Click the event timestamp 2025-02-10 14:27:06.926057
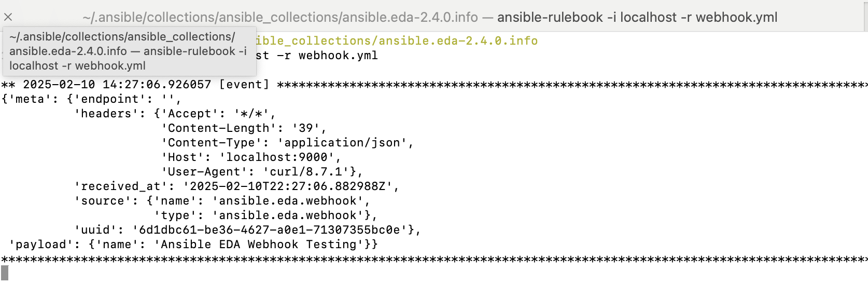The width and height of the screenshot is (868, 297). click(x=117, y=84)
